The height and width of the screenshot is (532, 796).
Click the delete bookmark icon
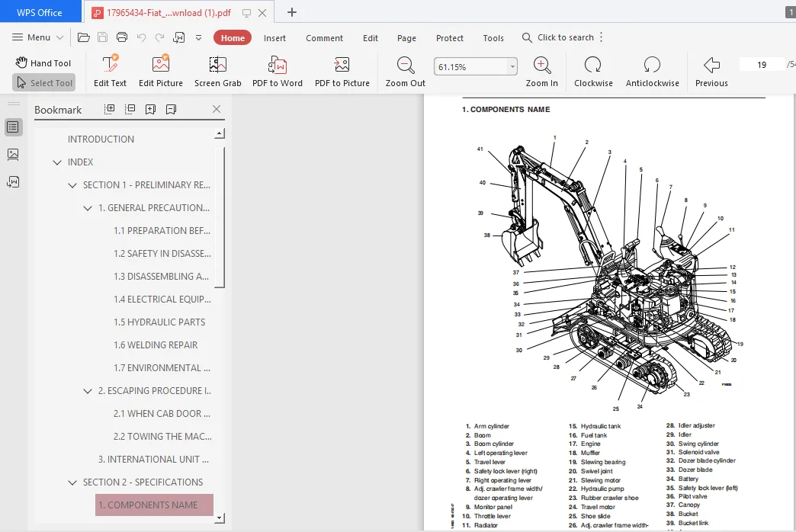click(x=172, y=109)
